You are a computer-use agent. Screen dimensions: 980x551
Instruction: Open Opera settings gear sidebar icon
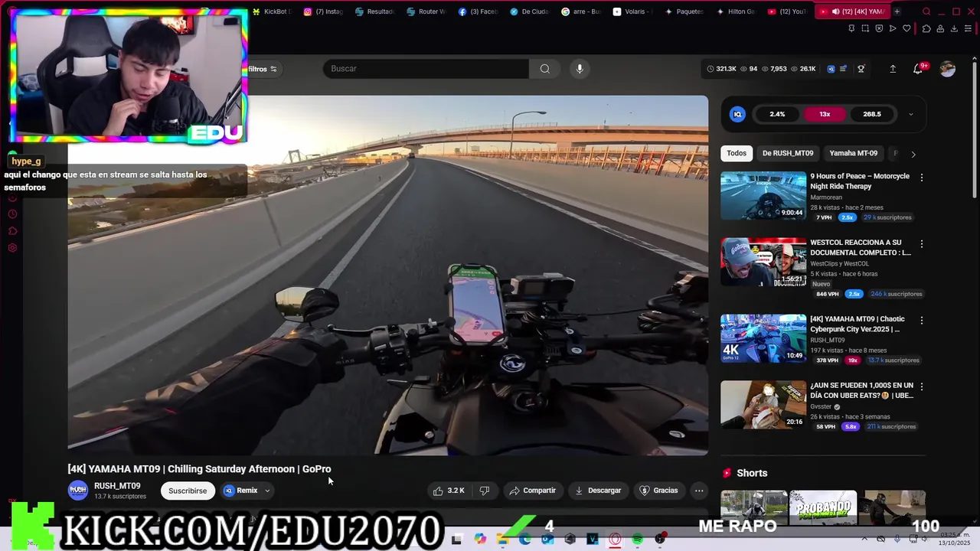coord(12,248)
